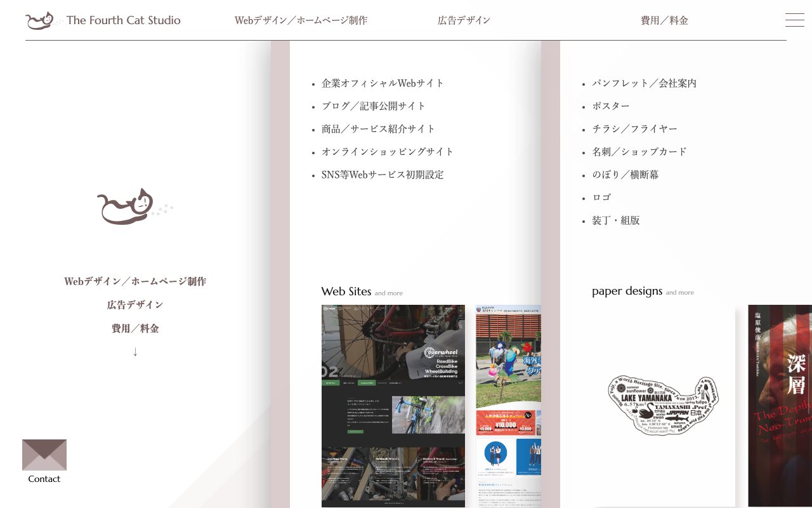Click ロゴ list item

(x=602, y=197)
